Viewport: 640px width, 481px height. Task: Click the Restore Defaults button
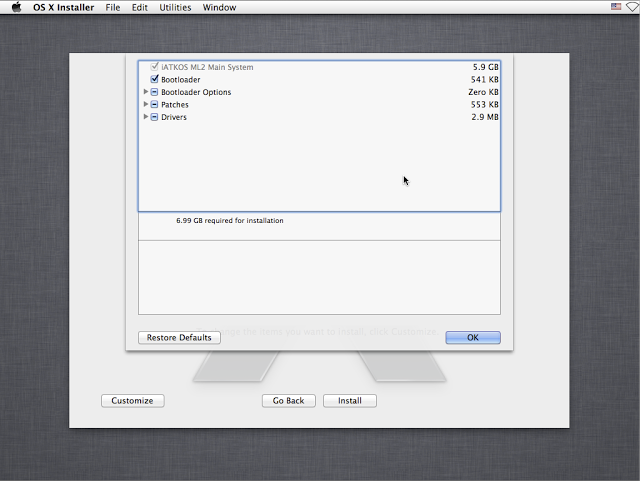coord(179,338)
